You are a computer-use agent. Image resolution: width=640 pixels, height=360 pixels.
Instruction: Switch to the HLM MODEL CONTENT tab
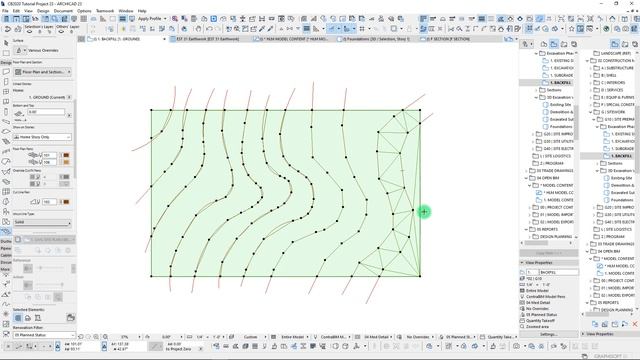[x=293, y=39]
